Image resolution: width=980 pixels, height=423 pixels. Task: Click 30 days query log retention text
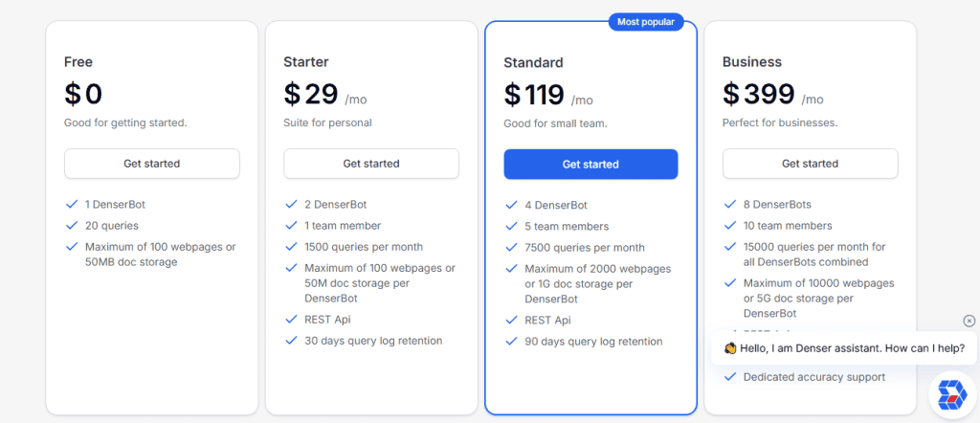coord(373,341)
